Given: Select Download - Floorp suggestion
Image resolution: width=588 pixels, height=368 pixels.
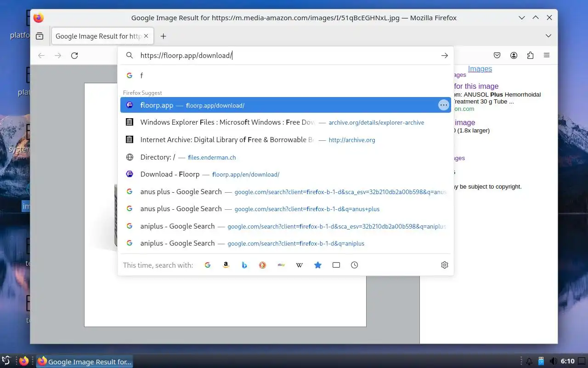Looking at the screenshot, I should (x=286, y=174).
